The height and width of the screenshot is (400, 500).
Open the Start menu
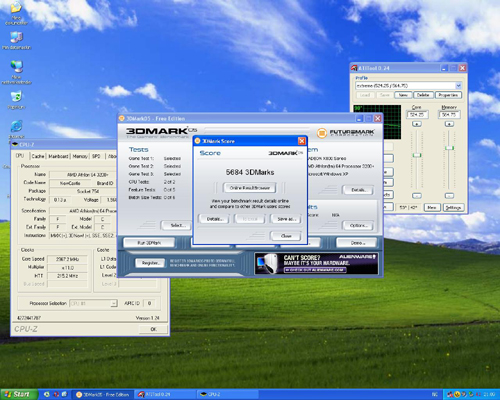click(18, 394)
